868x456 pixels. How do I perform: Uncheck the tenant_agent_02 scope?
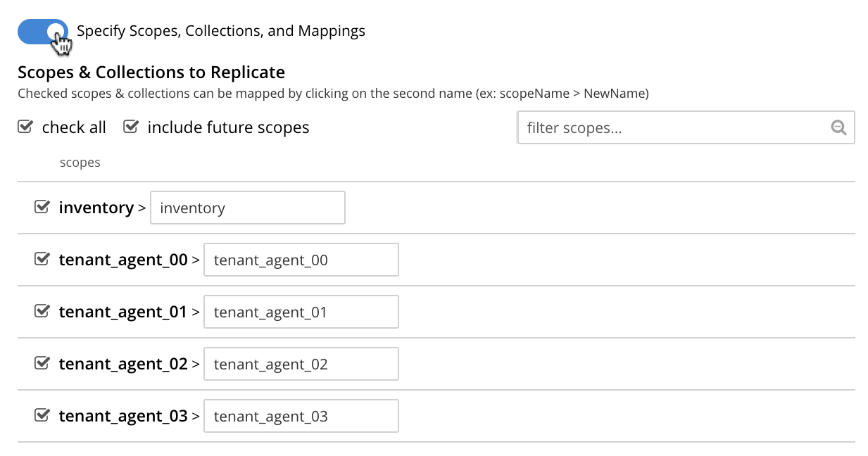(42, 362)
